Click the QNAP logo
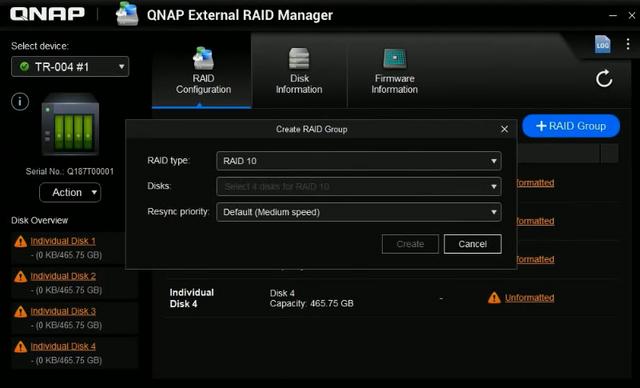The width and height of the screenshot is (640, 388). (47, 14)
